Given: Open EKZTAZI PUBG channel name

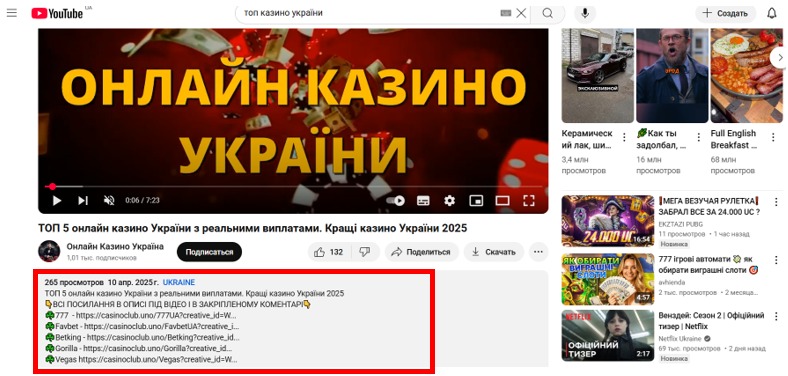Looking at the screenshot, I should click(x=680, y=224).
